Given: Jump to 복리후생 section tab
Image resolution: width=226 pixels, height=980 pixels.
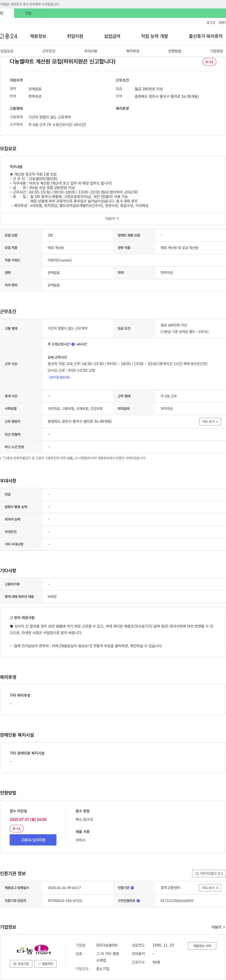Looking at the screenshot, I should tap(133, 51).
